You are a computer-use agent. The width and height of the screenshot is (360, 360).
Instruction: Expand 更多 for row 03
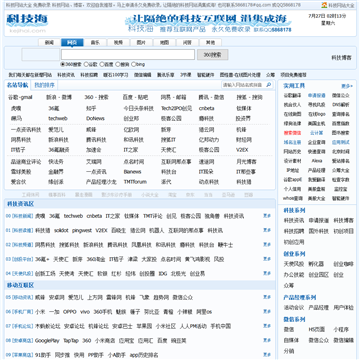[x=267, y=259]
